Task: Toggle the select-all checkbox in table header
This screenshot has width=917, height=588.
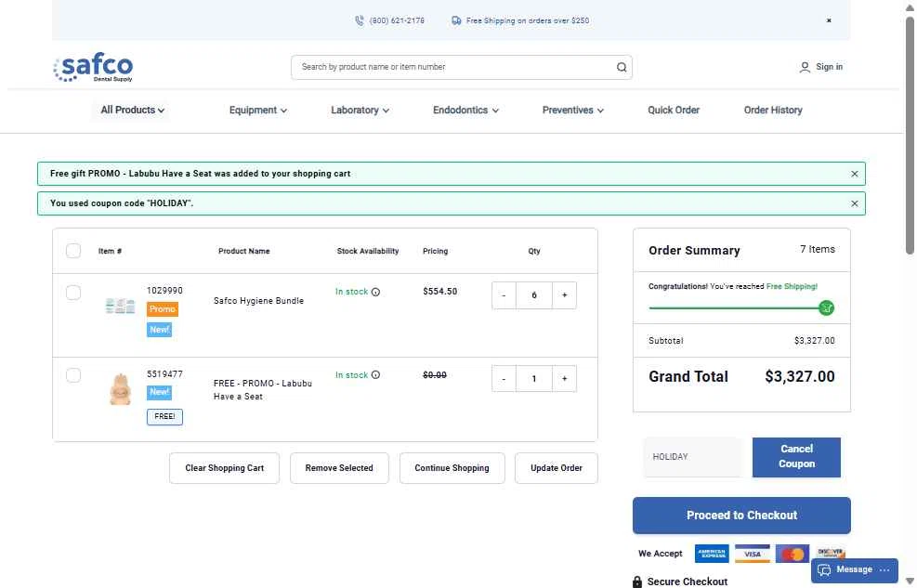Action: tap(73, 251)
